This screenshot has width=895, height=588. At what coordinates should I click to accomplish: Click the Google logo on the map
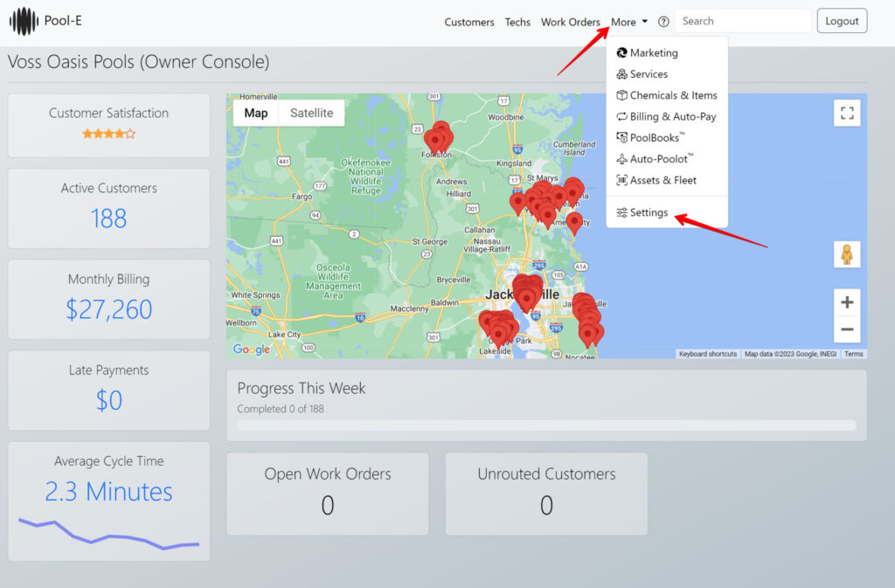pos(251,349)
